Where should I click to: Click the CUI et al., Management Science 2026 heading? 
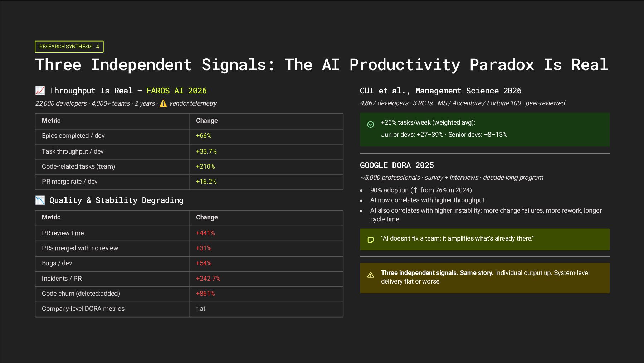[x=440, y=91]
